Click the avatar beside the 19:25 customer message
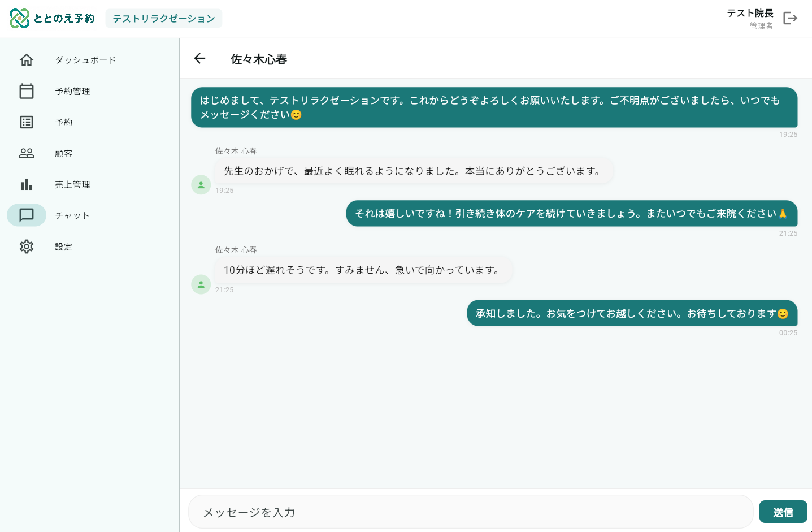The height and width of the screenshot is (532, 812). coord(201,185)
